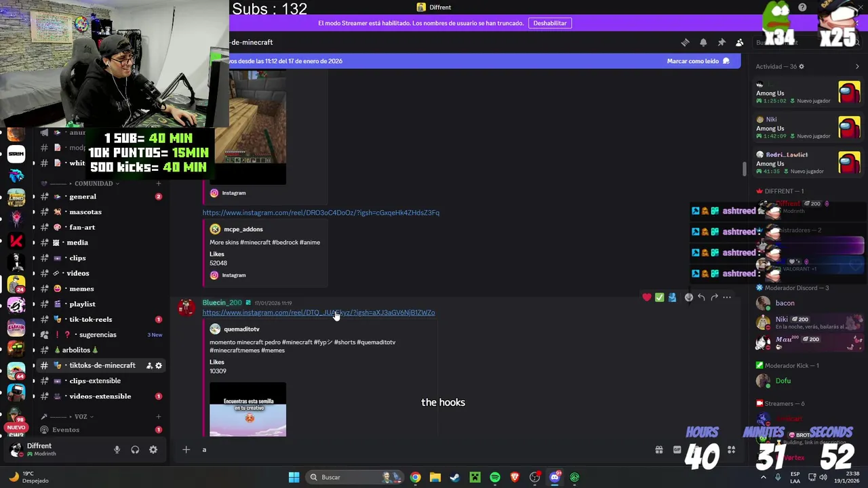Open the first Instagram reel link DRO3oC4DoOz
Image resolution: width=868 pixels, height=488 pixels.
click(321, 213)
